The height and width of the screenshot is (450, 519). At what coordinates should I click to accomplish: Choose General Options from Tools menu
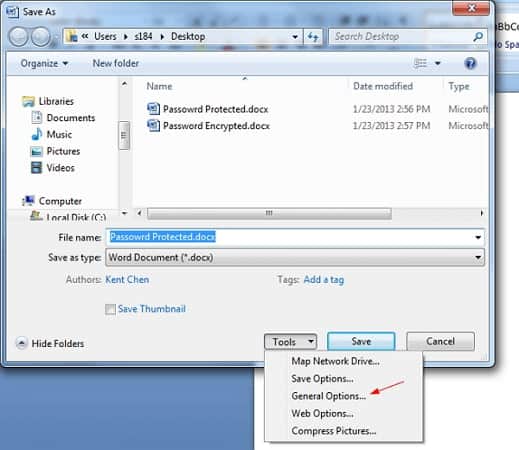328,396
